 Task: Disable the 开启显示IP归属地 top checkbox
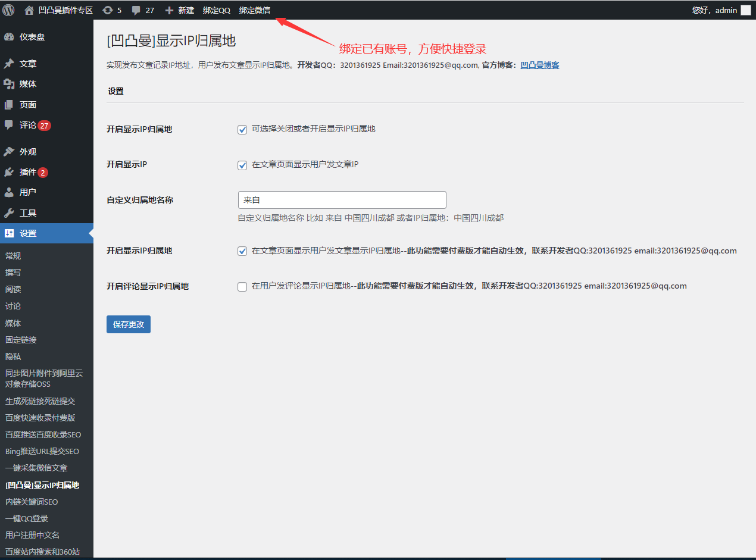click(x=242, y=129)
